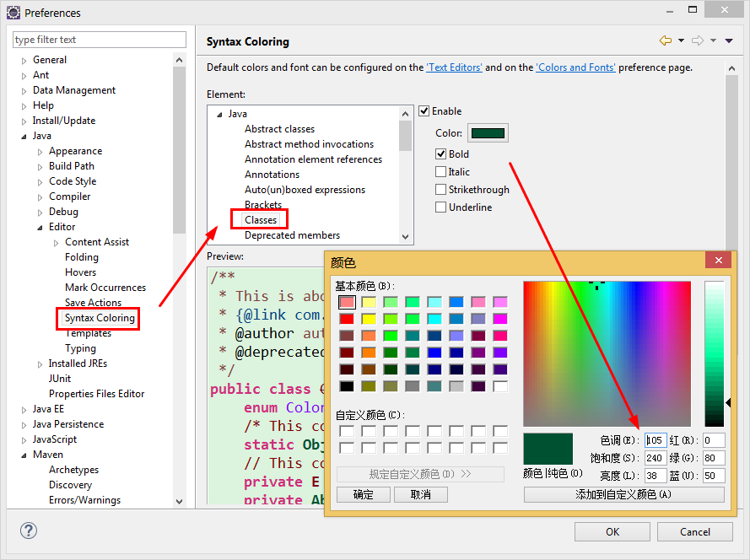Select the Typing preferences page
This screenshot has width=750, height=560.
[x=80, y=348]
